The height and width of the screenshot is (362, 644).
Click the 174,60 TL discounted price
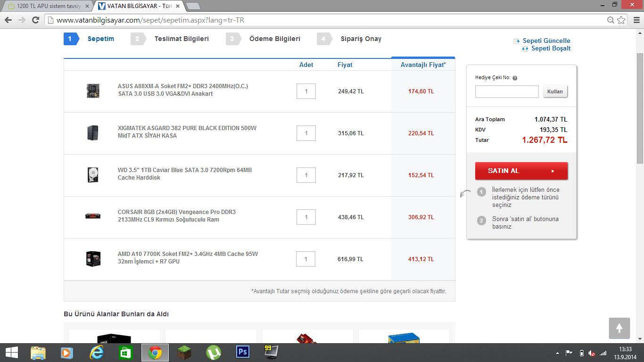(x=421, y=91)
